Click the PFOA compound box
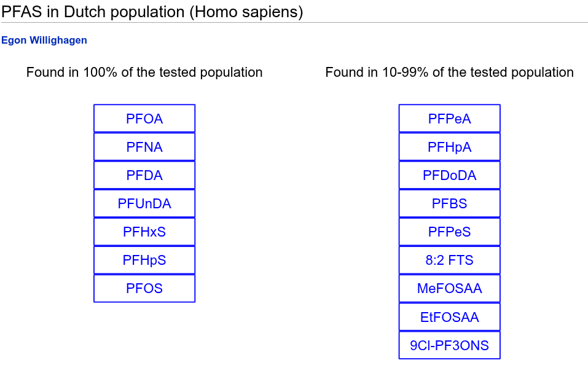Viewport: 588px width, 384px height. (x=144, y=119)
